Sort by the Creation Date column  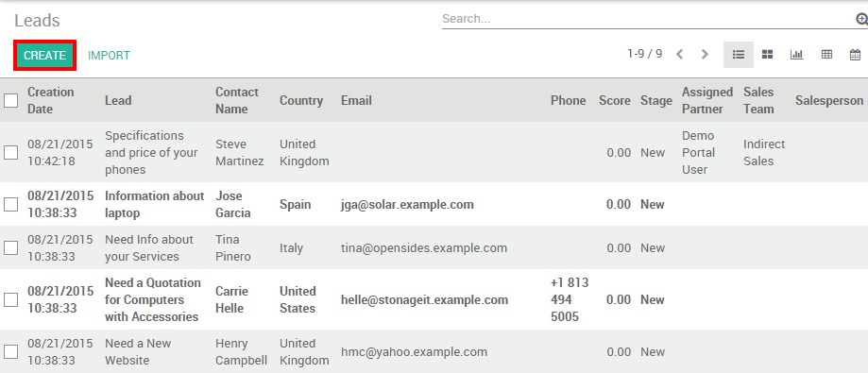click(x=50, y=100)
